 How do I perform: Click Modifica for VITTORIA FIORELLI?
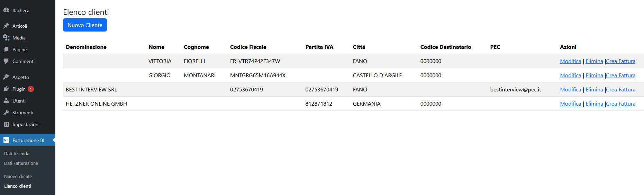pos(570,61)
